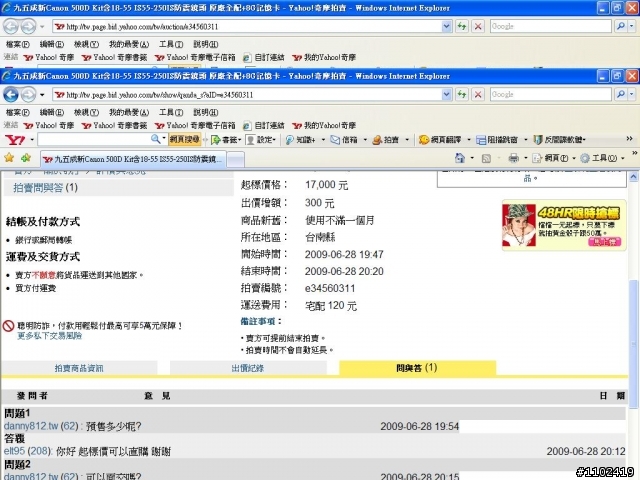Open the 書籤 bookmarks toolbar button
This screenshot has width=640, height=480.
(x=225, y=140)
